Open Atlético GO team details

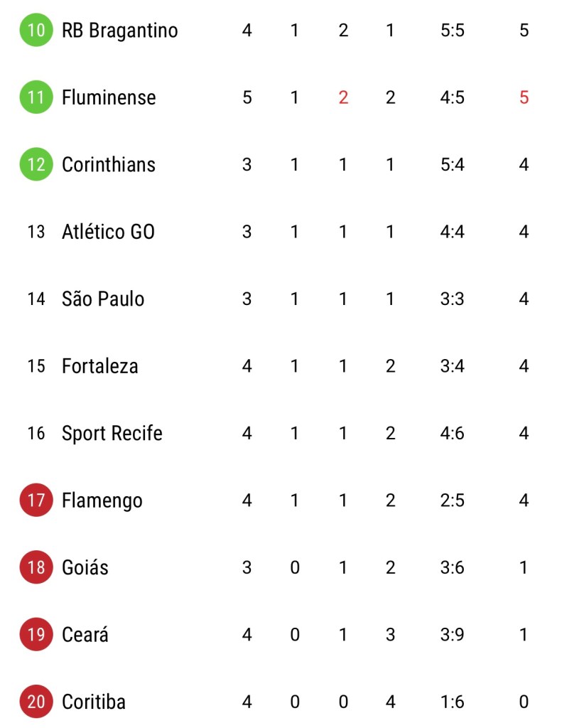108,232
